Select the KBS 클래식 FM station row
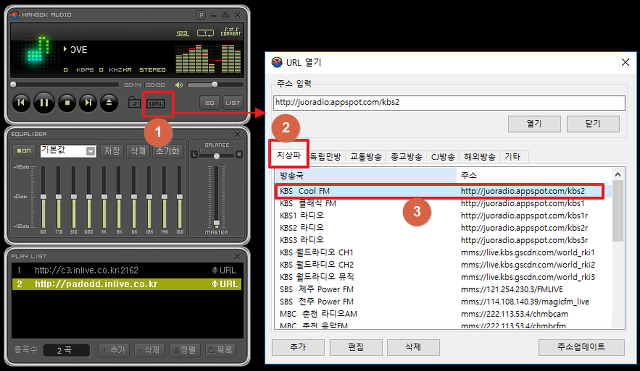This screenshot has width=640, height=371. [x=444, y=203]
